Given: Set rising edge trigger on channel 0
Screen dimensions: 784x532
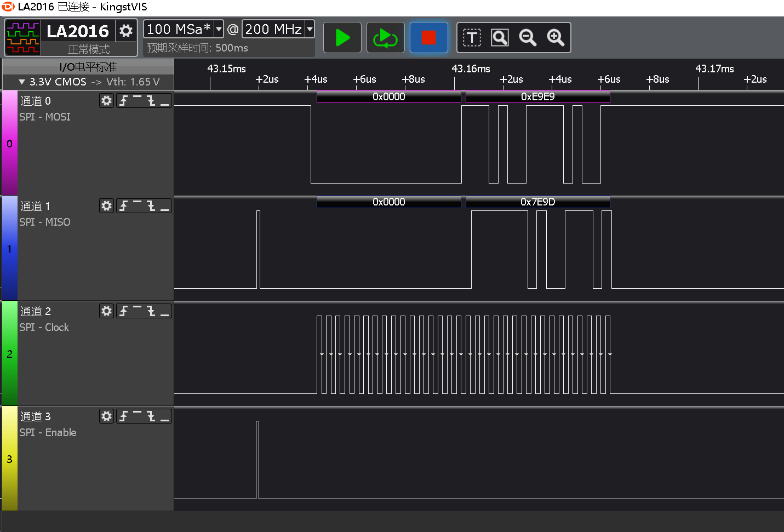Looking at the screenshot, I should pyautogui.click(x=124, y=100).
